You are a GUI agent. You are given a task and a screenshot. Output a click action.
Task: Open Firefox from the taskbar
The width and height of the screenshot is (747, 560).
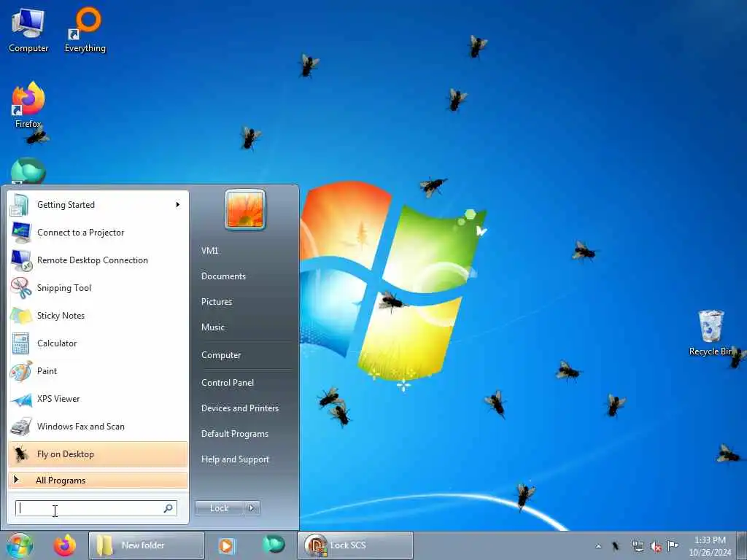(x=65, y=545)
